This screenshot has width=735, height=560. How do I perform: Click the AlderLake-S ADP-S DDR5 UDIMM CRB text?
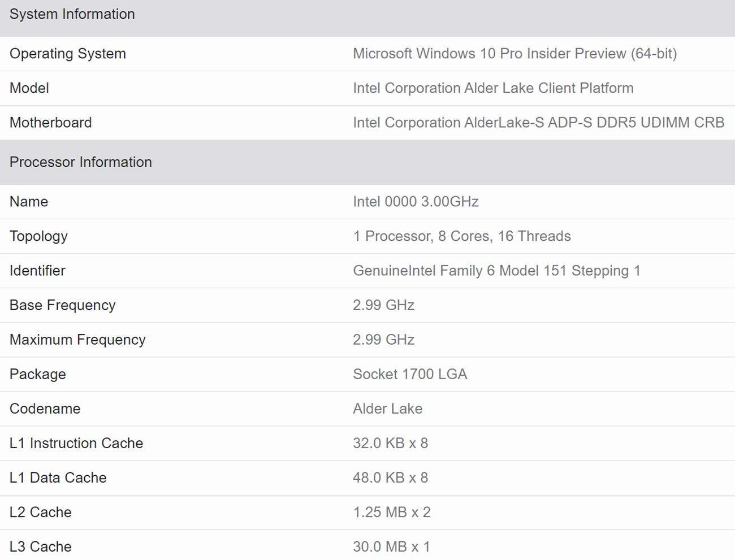[538, 123]
